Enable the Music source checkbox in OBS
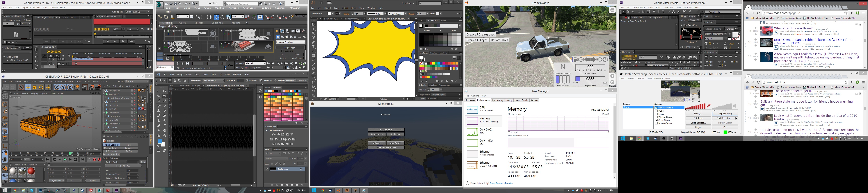The width and height of the screenshot is (868, 193). click(x=656, y=111)
